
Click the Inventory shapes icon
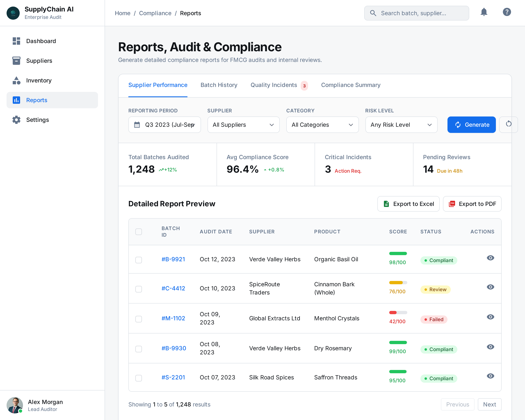16,80
